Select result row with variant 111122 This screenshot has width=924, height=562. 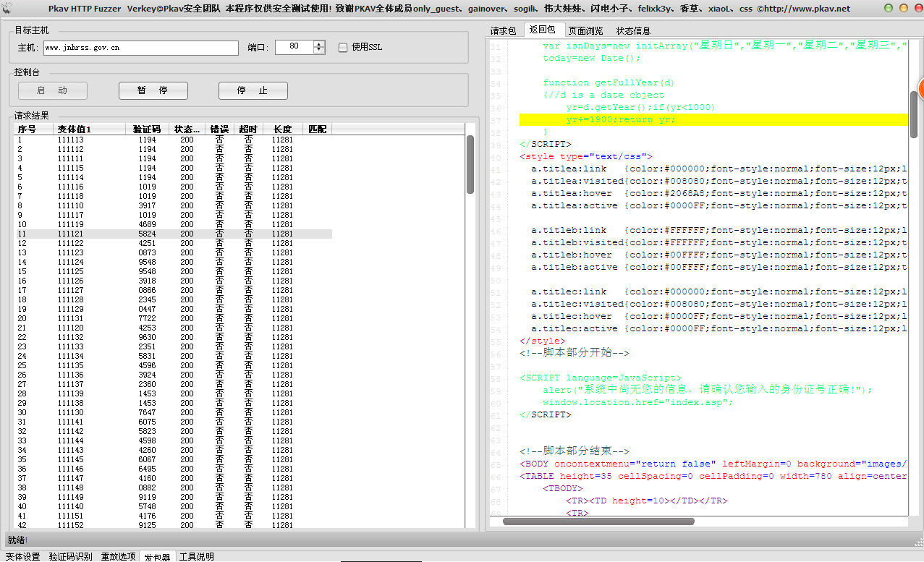point(174,243)
